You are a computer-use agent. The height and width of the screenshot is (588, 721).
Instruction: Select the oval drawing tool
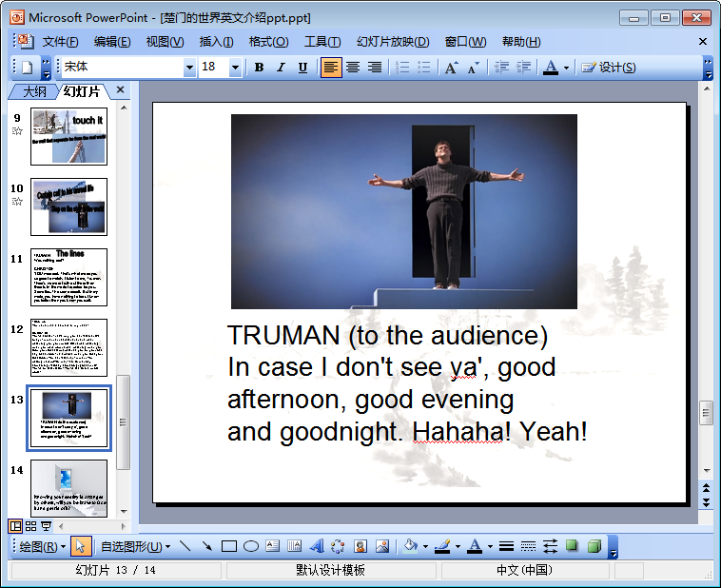[251, 546]
